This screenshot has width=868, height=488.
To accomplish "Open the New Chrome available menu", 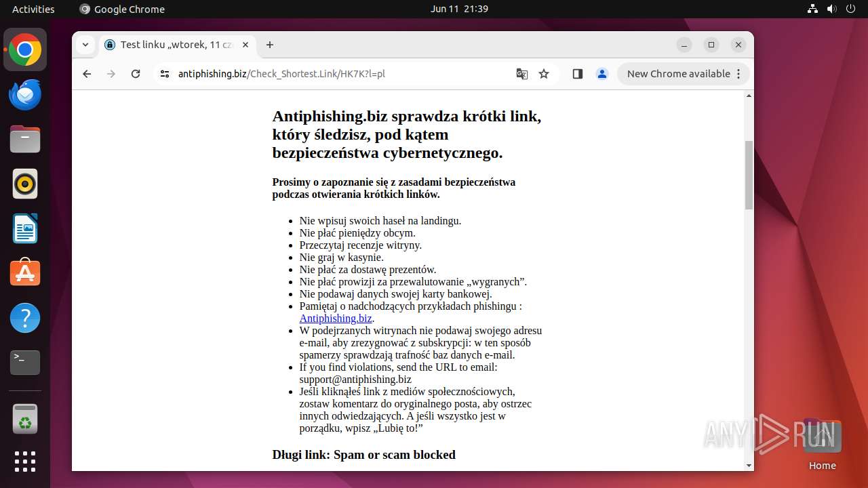I will (x=684, y=74).
